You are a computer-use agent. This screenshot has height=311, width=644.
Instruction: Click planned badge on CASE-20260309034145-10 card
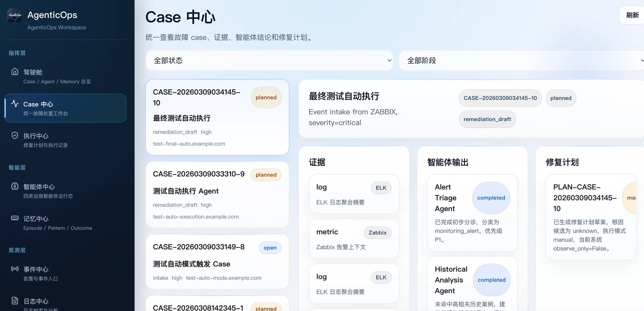click(x=266, y=97)
